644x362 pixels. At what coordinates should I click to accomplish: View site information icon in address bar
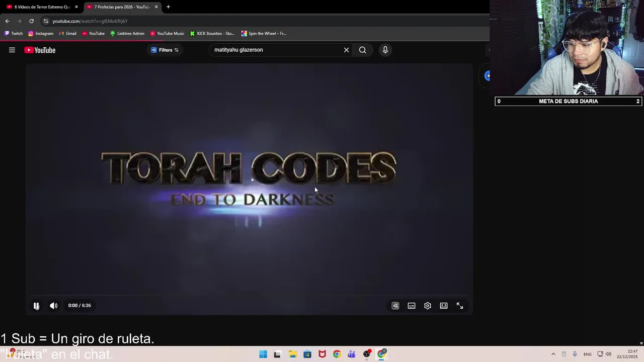(x=46, y=21)
